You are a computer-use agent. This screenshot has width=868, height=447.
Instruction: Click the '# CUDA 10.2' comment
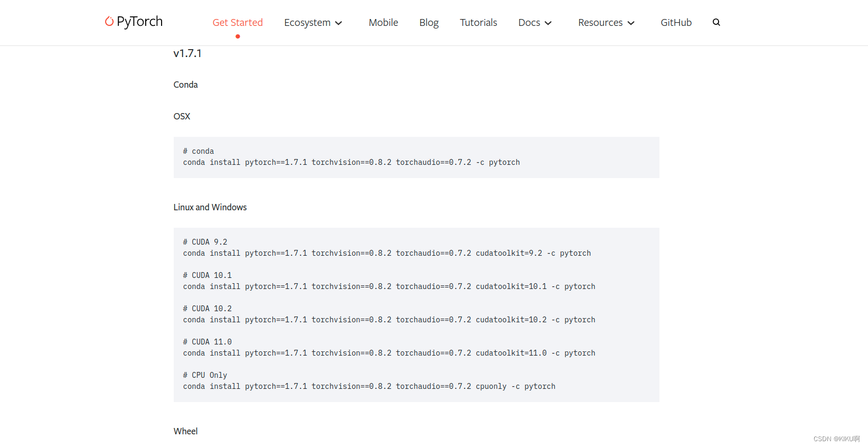point(207,309)
